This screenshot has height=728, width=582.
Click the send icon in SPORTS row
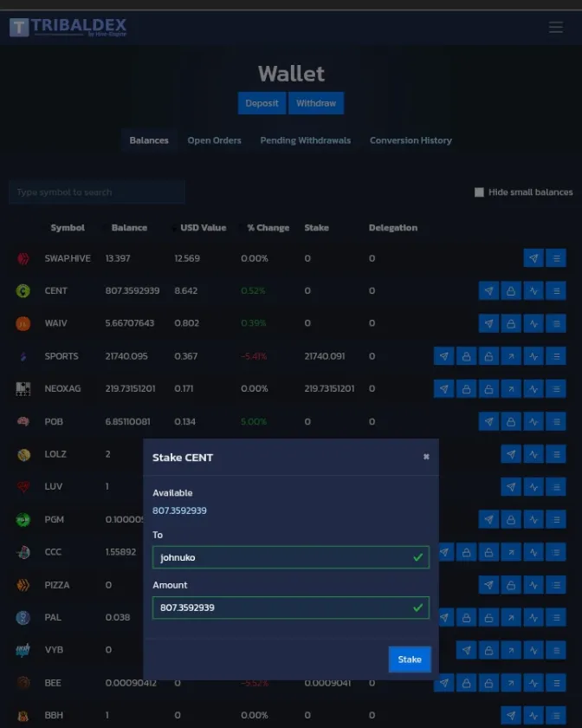443,356
